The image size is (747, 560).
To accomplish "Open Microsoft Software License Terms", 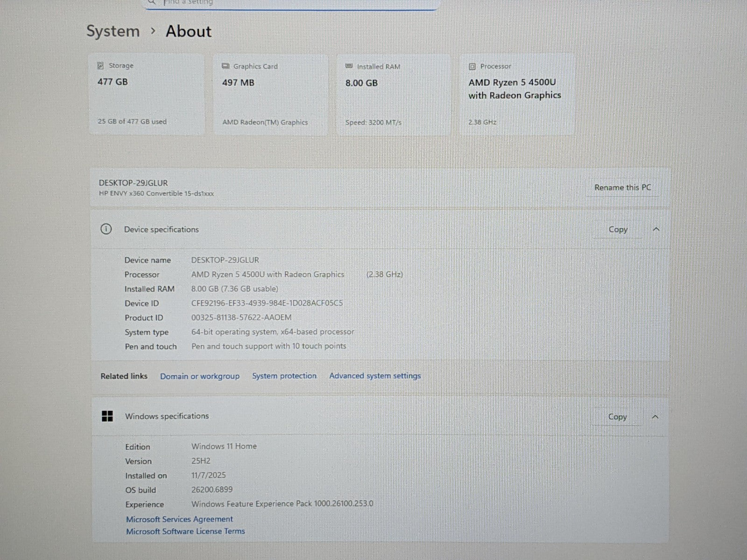I will pyautogui.click(x=185, y=531).
